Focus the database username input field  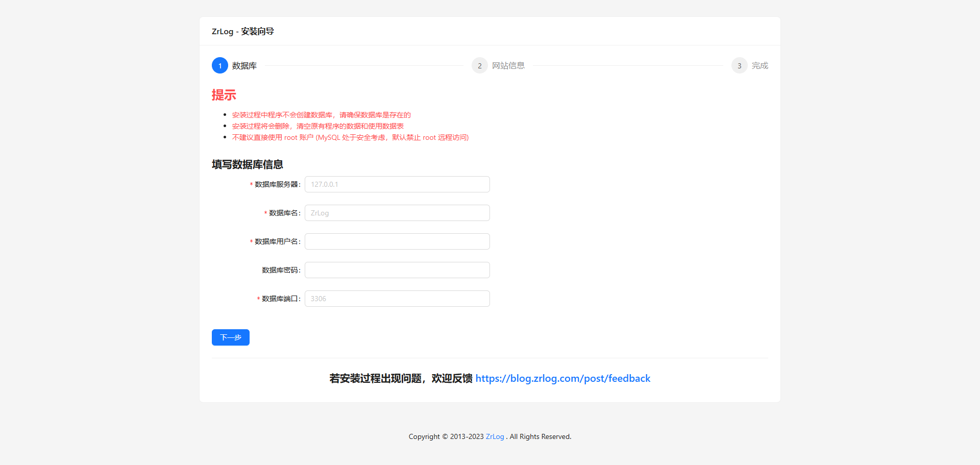(397, 241)
